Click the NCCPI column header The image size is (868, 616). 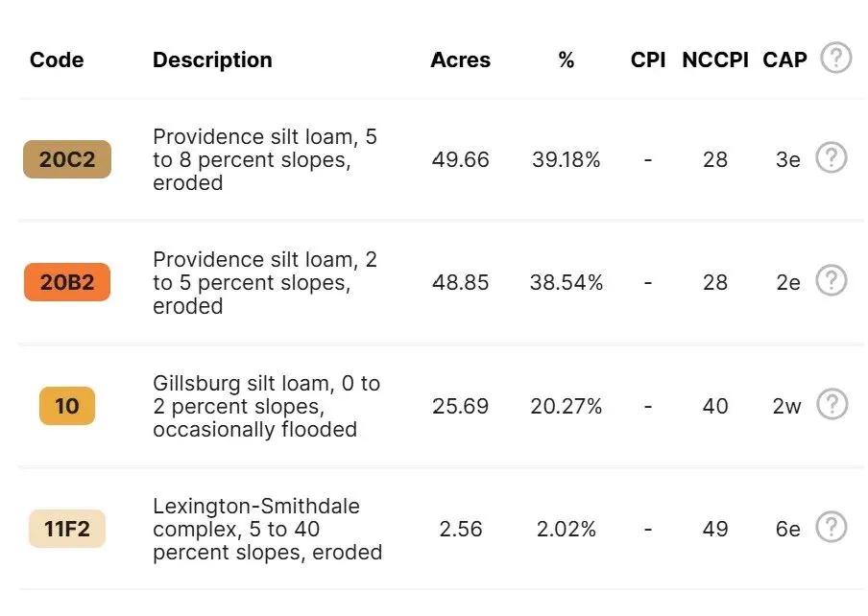(x=715, y=59)
